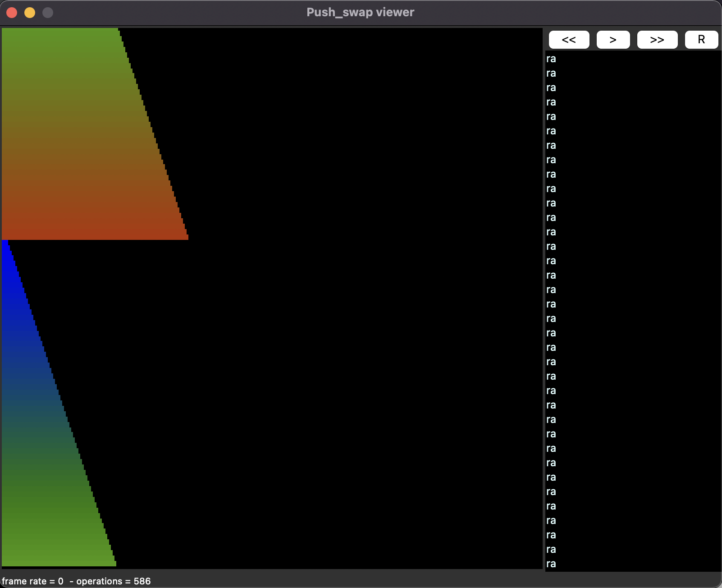
Task: Select the last ra in operations list
Action: click(x=551, y=564)
